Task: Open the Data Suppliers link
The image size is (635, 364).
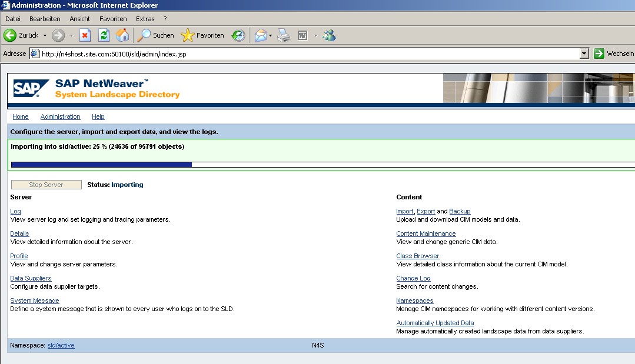Action: (x=31, y=278)
